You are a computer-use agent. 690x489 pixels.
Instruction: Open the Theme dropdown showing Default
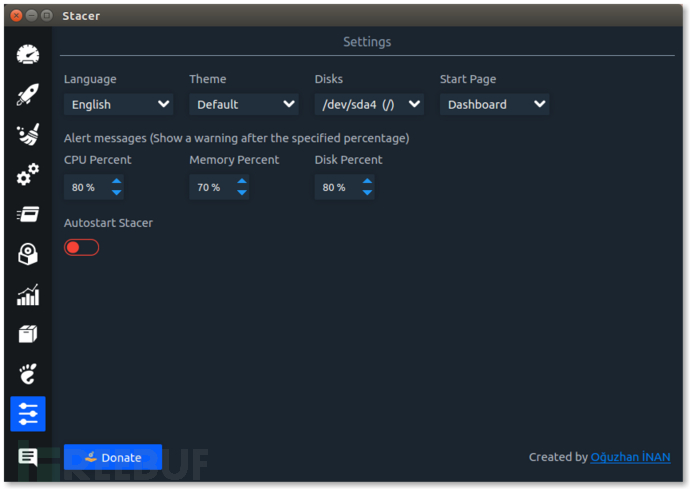pyautogui.click(x=244, y=104)
